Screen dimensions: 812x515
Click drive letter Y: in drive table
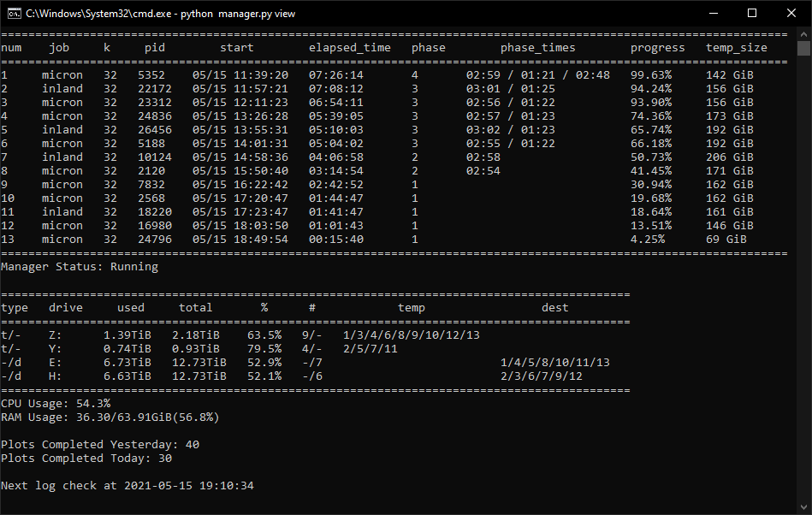click(x=55, y=349)
